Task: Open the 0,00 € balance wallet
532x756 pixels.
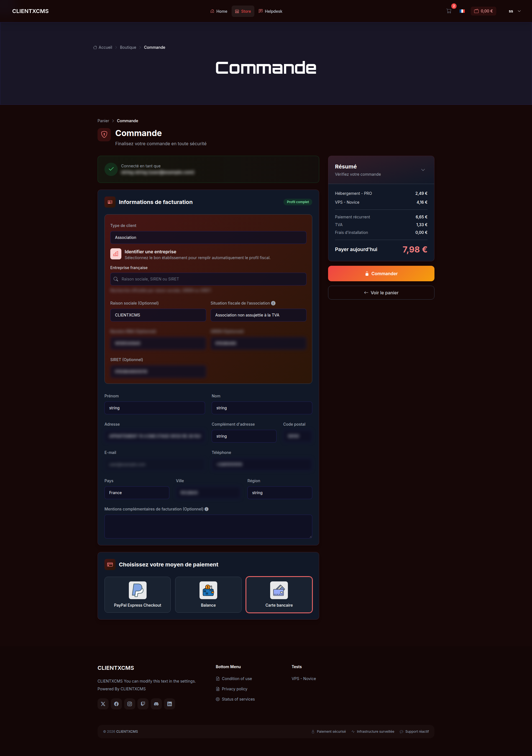Action: [x=483, y=11]
